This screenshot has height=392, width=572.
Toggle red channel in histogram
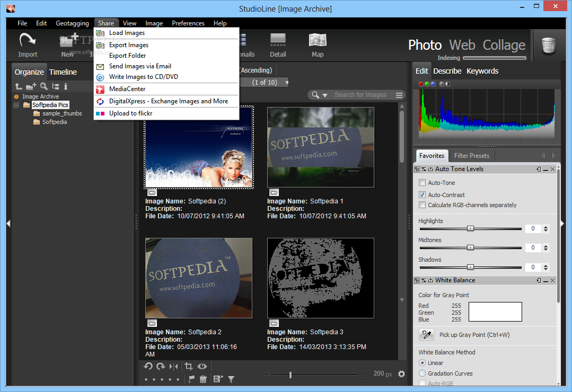(x=420, y=84)
